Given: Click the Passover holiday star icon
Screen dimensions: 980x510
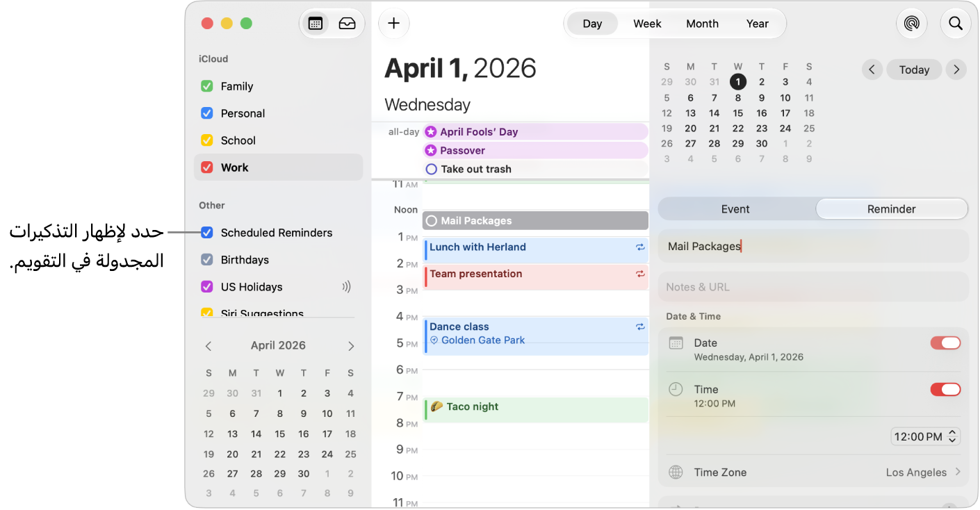Looking at the screenshot, I should pyautogui.click(x=431, y=151).
